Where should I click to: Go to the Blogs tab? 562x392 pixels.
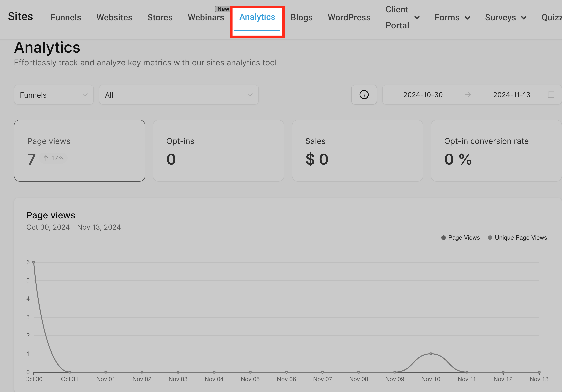point(301,17)
